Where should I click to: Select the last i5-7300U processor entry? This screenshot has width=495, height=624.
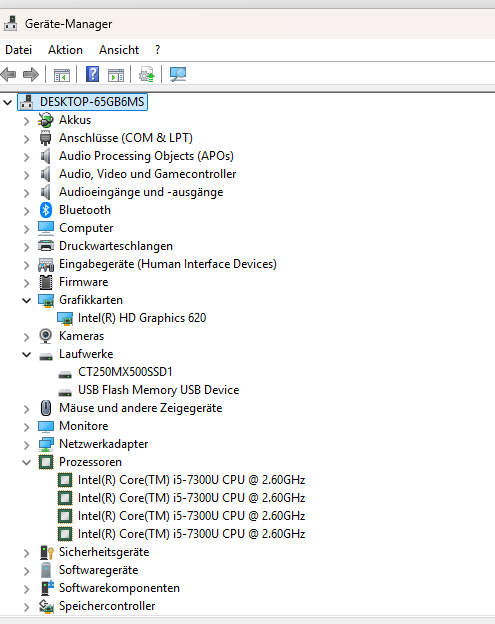point(191,534)
